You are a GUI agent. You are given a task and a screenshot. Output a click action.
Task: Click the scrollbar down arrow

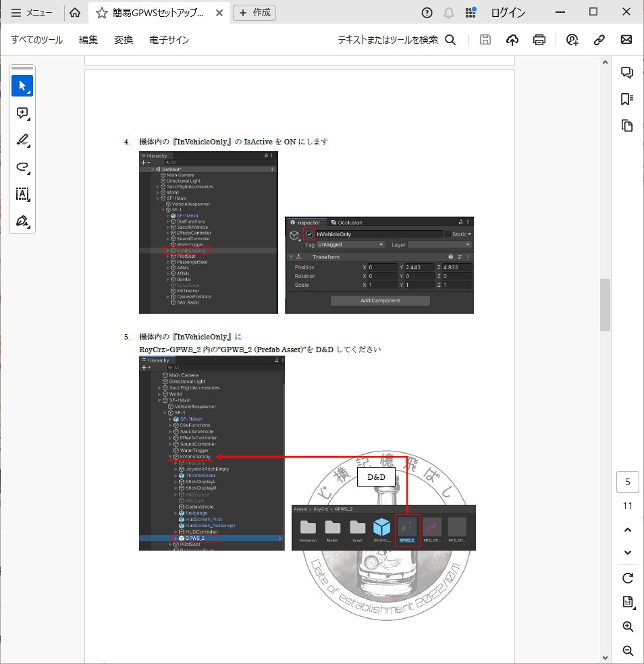[605, 658]
